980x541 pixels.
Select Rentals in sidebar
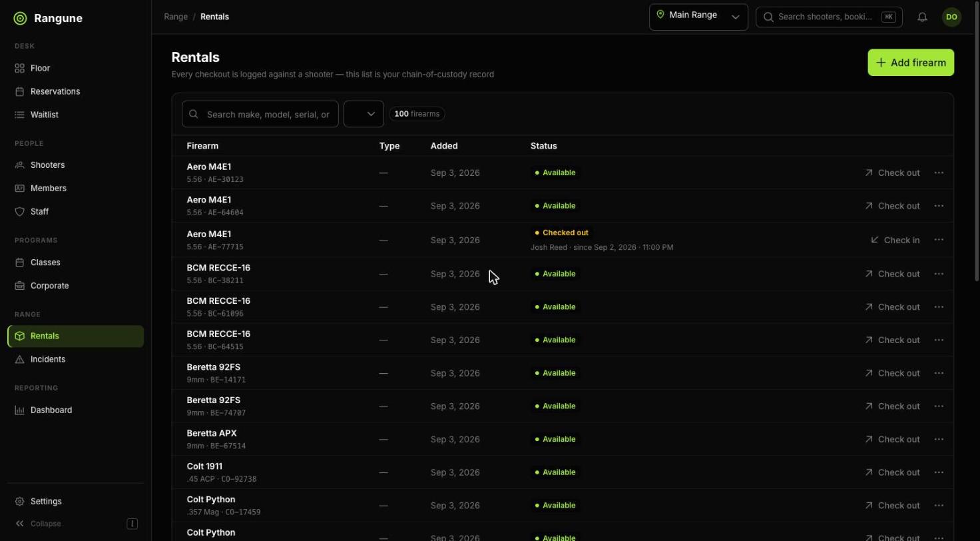click(75, 336)
